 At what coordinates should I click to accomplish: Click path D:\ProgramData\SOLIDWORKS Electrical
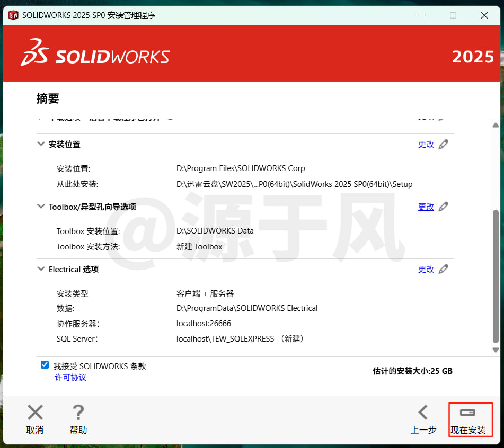(x=247, y=308)
